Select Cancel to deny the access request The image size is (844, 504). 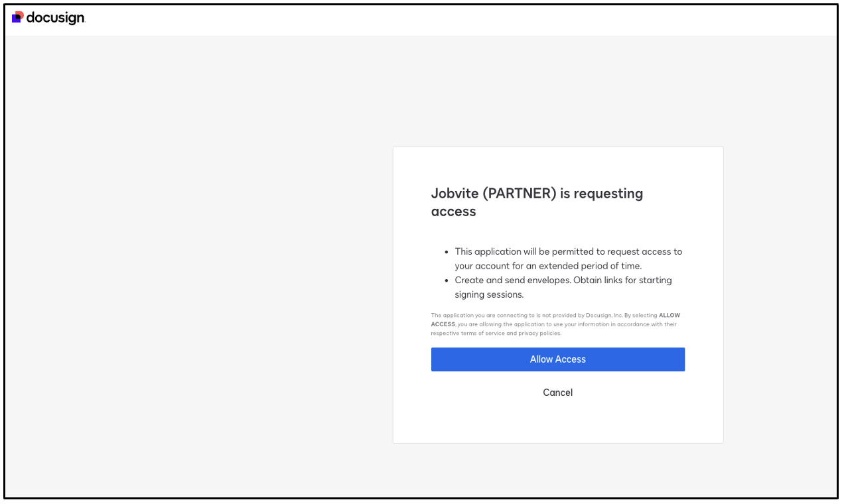tap(557, 393)
